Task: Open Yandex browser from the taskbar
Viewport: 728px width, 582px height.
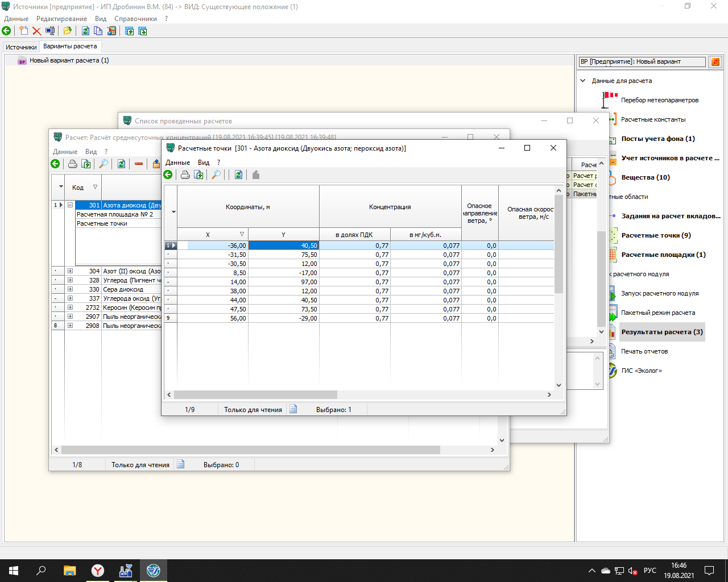Action: coord(98,571)
